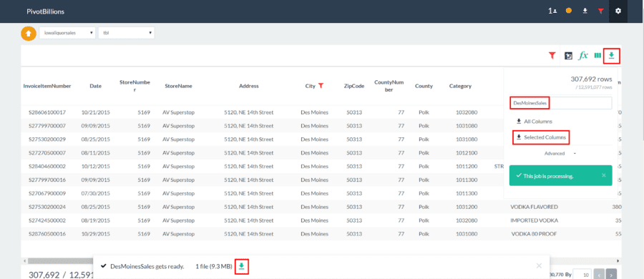Select invoice cell S27530200024
Screen dimensions: 644x279
point(47,207)
